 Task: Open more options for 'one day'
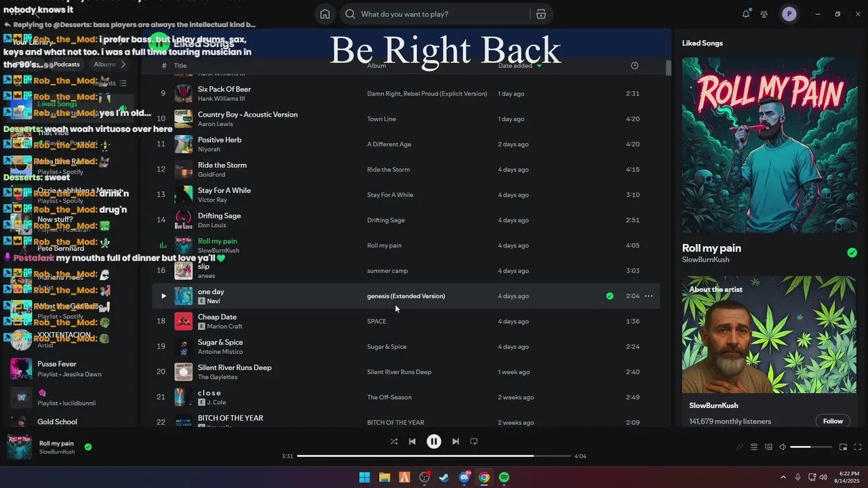tap(649, 296)
